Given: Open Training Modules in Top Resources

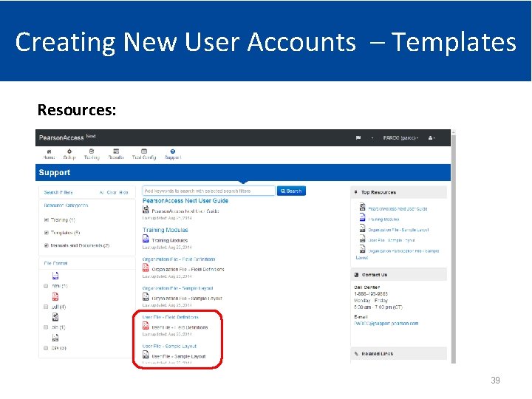Looking at the screenshot, I should click(383, 219).
